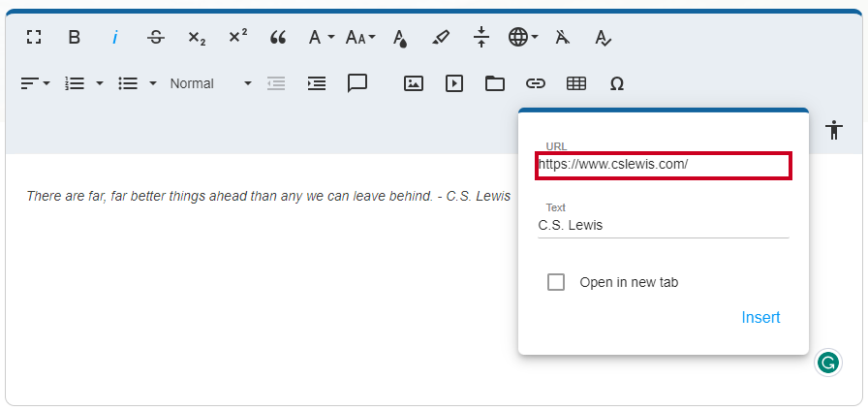
Task: Click the Insert button
Action: (760, 317)
